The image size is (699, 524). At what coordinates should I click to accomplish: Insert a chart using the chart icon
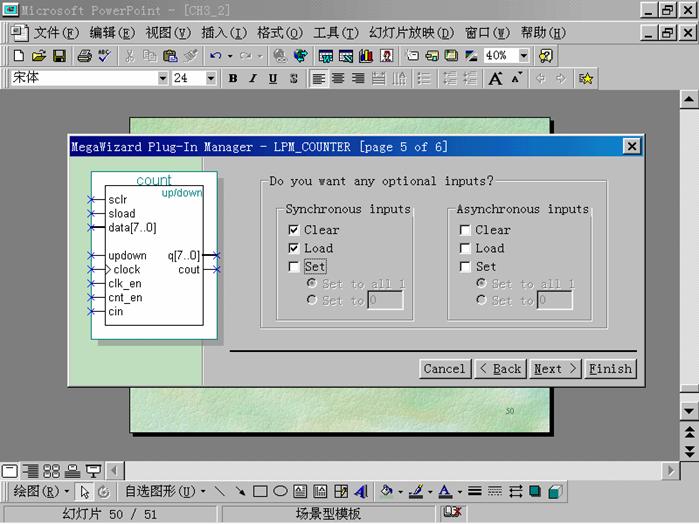point(366,56)
